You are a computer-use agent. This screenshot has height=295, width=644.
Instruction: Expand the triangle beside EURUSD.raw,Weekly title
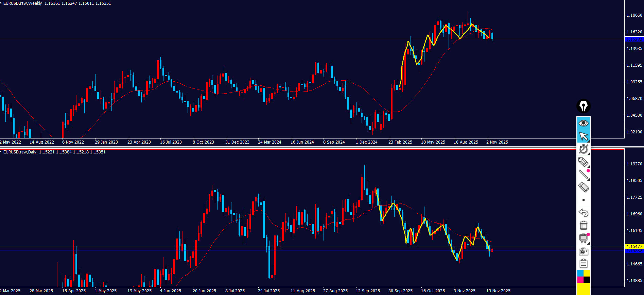click(x=1, y=3)
